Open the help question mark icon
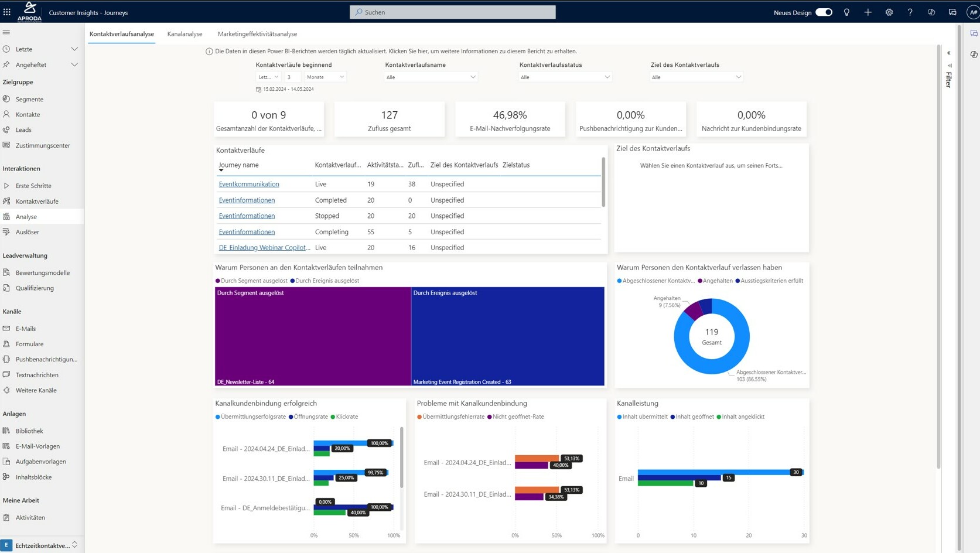980x553 pixels. click(x=910, y=12)
